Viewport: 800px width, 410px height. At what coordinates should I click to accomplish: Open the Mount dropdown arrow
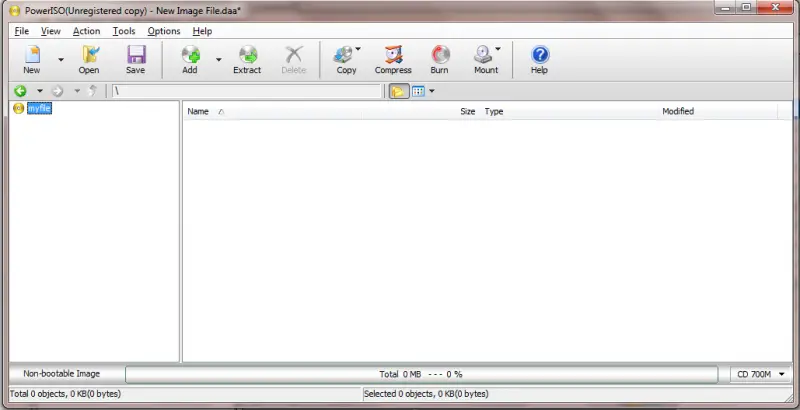pyautogui.click(x=498, y=49)
